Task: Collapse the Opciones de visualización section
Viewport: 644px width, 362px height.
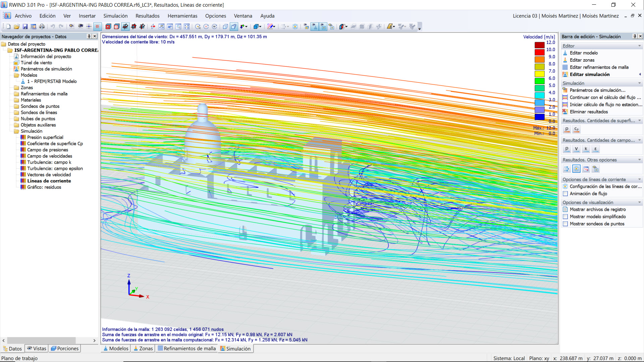Action: [x=639, y=202]
